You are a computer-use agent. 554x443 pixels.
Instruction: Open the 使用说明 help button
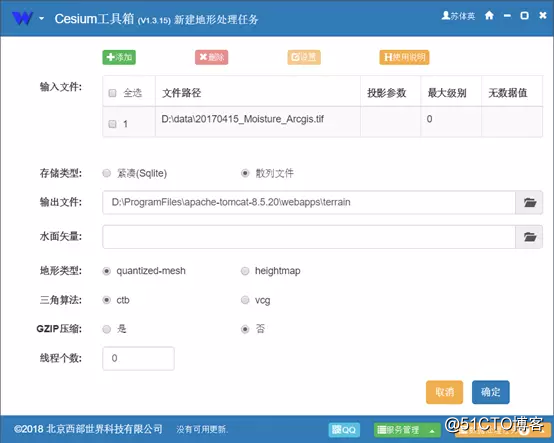[x=404, y=57]
